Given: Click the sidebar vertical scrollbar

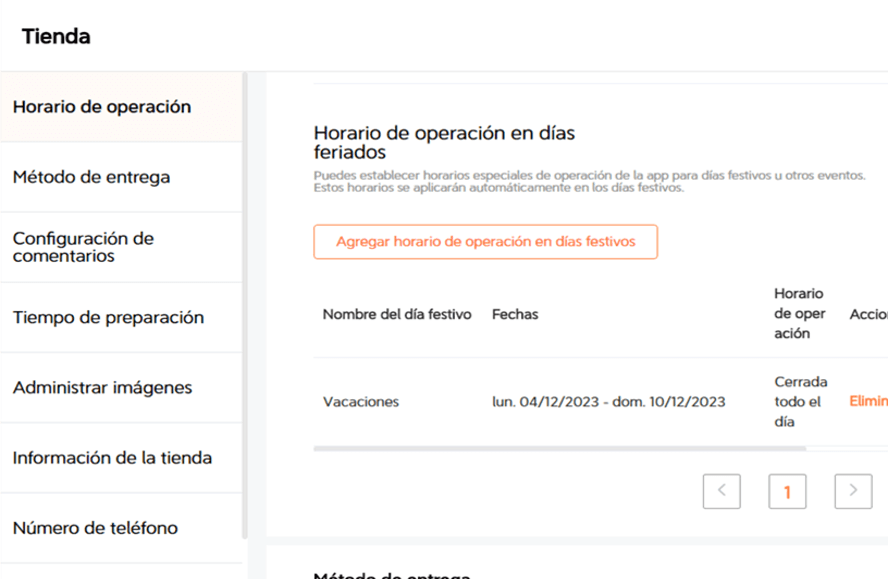Looking at the screenshot, I should [x=245, y=300].
